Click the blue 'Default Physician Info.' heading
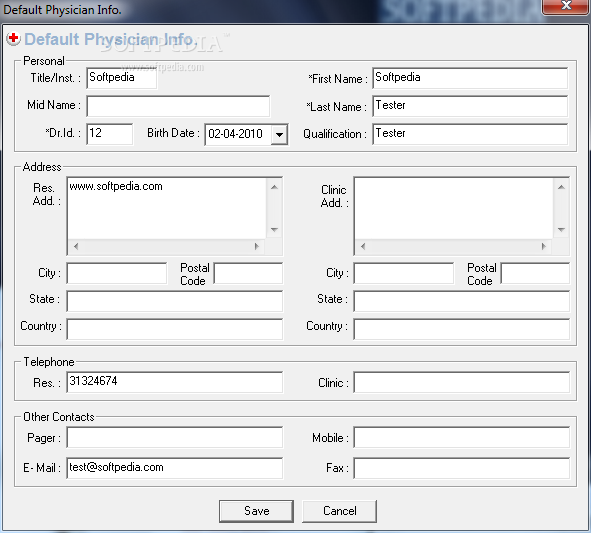The width and height of the screenshot is (591, 533). (111, 39)
